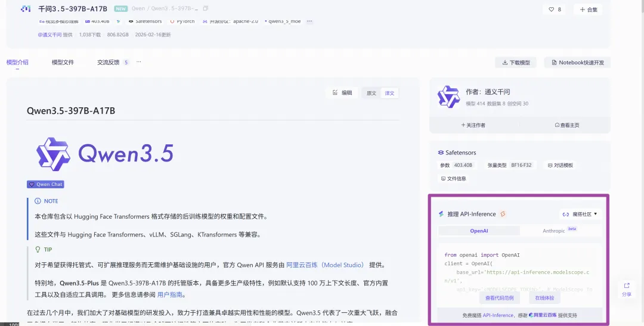Image resolution: width=644 pixels, height=326 pixels.
Task: Switch README to 原文
Action: (x=371, y=93)
